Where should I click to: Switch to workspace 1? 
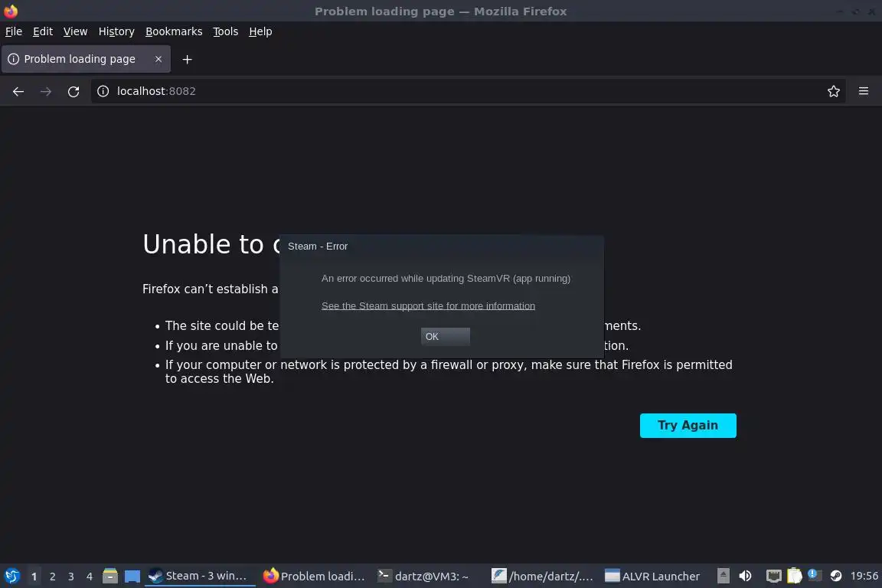[34, 577]
